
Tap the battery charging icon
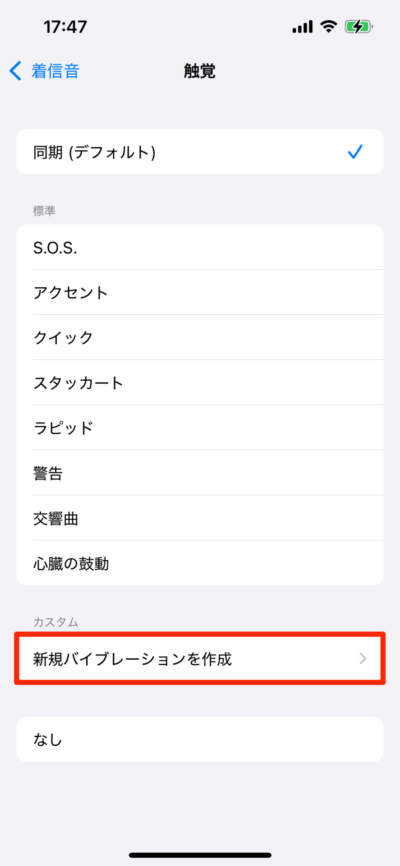(359, 27)
